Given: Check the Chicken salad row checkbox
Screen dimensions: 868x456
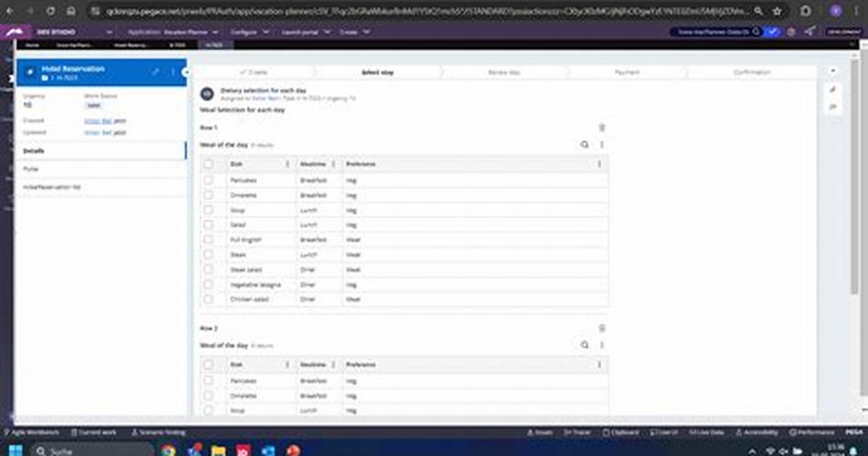Looking at the screenshot, I should pyautogui.click(x=208, y=299).
